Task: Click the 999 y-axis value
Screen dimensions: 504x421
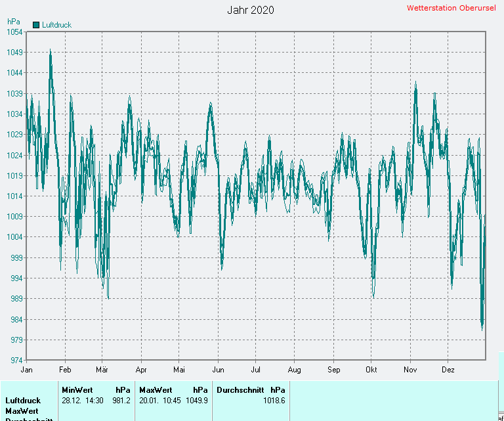Action: point(16,257)
